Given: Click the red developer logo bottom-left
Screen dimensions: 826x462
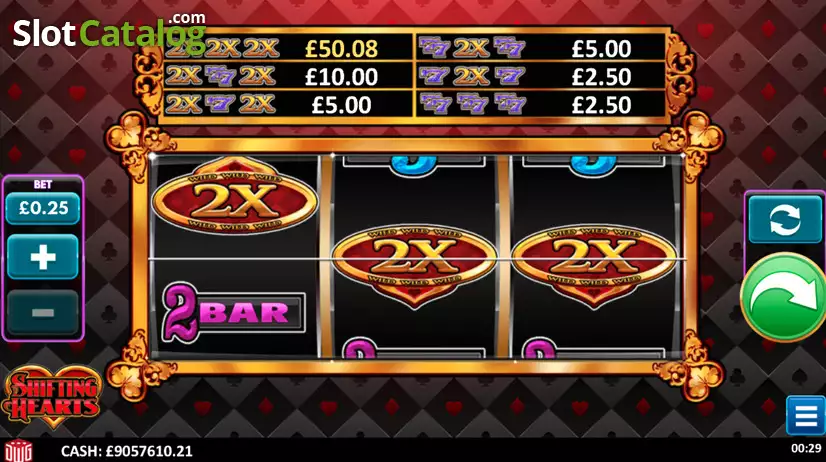Looking at the screenshot, I should (x=18, y=450).
